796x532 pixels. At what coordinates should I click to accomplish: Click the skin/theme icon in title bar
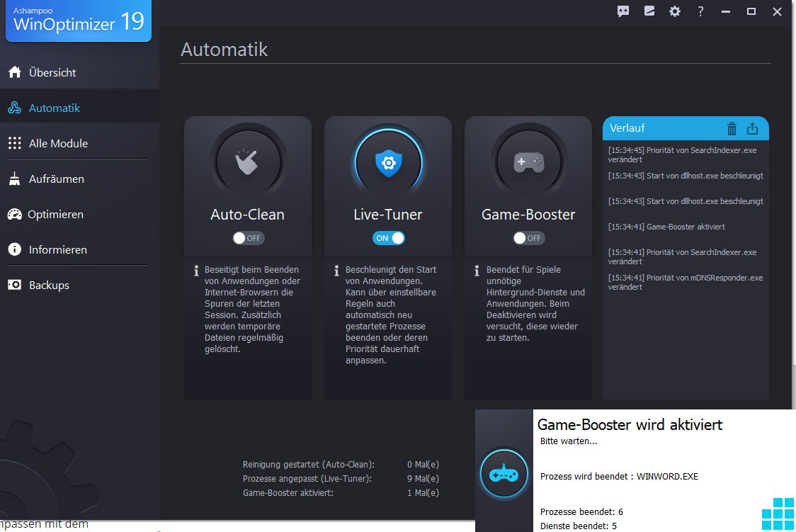click(649, 11)
